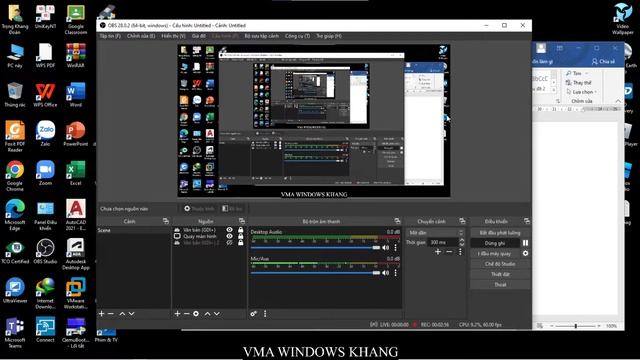This screenshot has height=360, width=640.
Task: Open source properties gear in the Nguồn toolbar
Action: 196,313
